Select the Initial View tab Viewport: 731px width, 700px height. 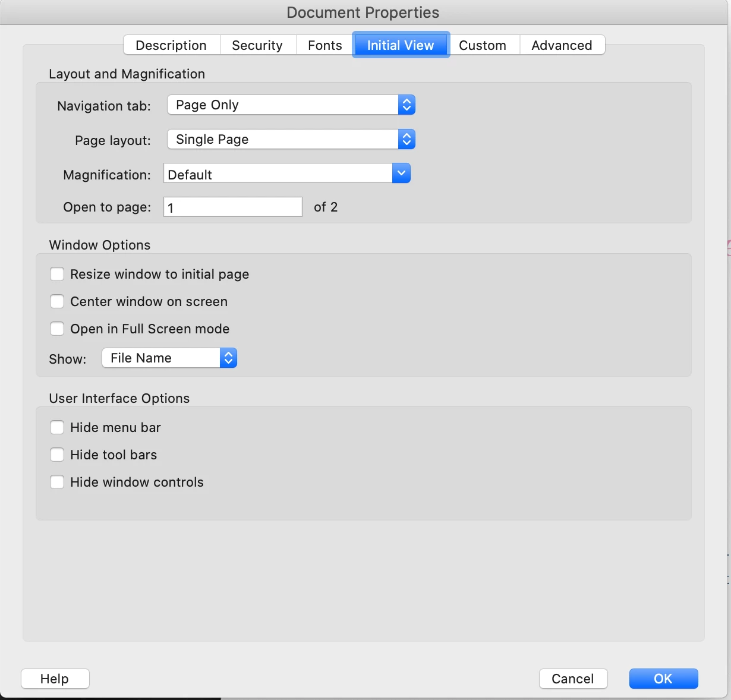point(401,45)
